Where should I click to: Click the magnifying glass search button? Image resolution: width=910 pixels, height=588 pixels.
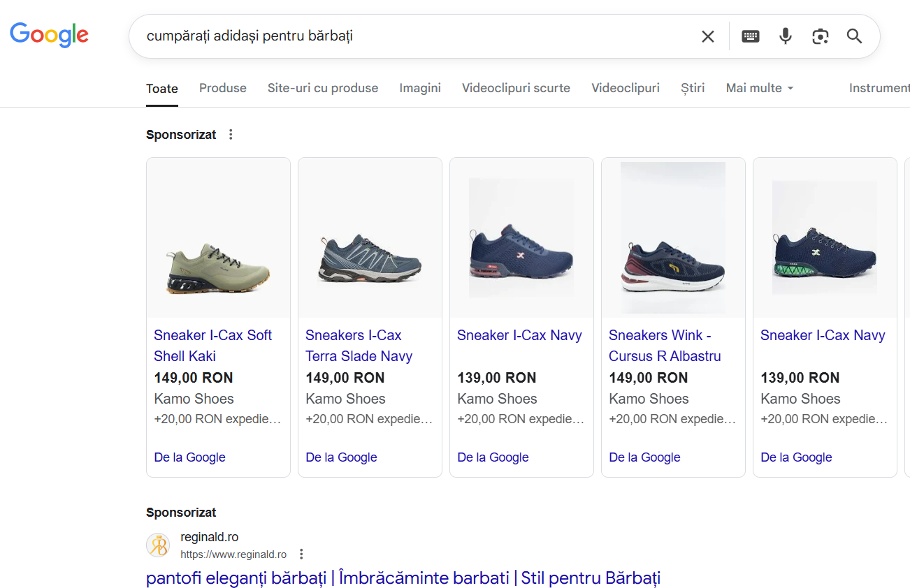tap(854, 36)
